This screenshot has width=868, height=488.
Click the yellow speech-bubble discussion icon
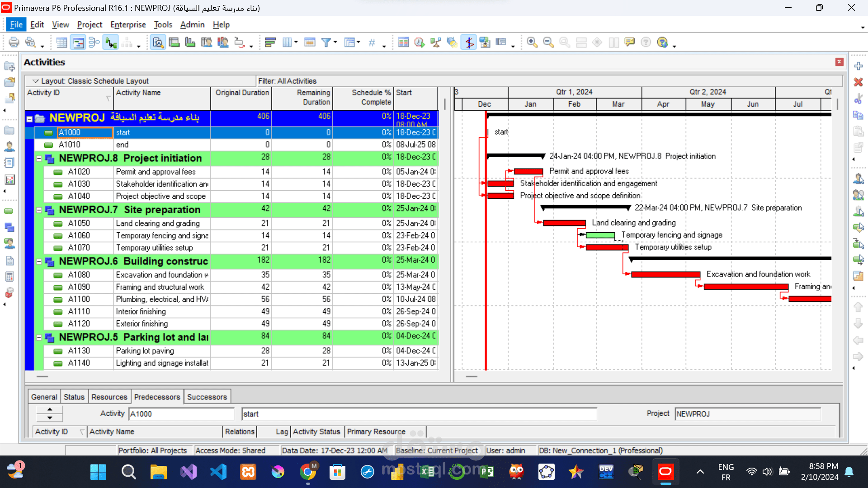(x=630, y=42)
